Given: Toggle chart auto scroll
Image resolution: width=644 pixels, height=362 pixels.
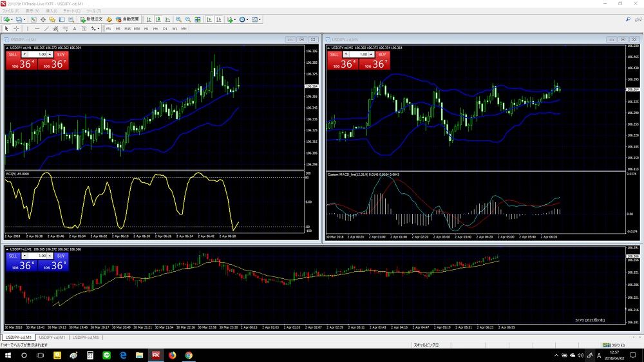Looking at the screenshot, I should click(209, 19).
